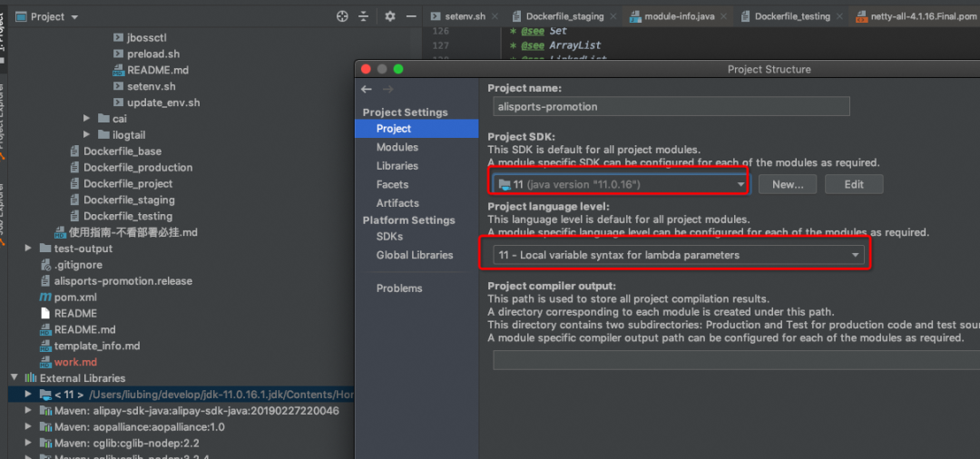
Task: Click the Project compiler output field
Action: (x=736, y=360)
